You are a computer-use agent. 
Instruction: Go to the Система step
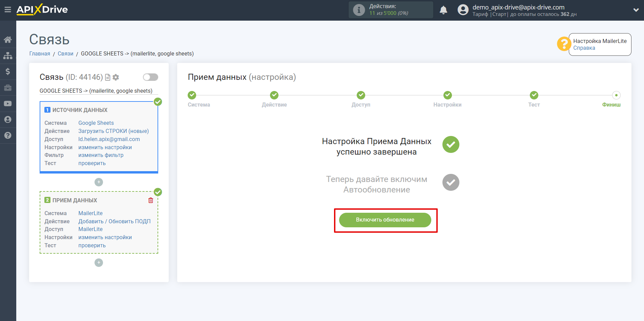[x=192, y=95]
